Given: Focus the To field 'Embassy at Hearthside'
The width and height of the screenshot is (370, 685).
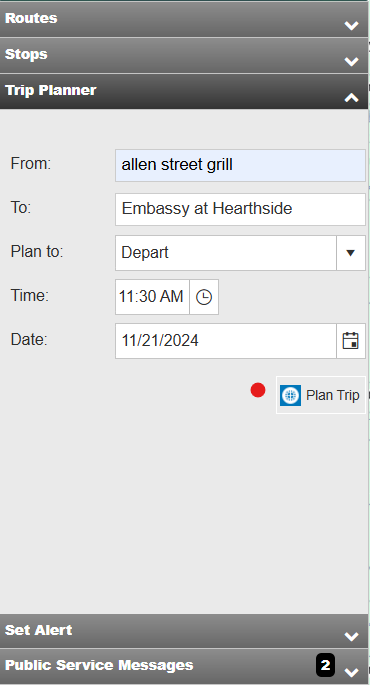Looking at the screenshot, I should [x=240, y=209].
